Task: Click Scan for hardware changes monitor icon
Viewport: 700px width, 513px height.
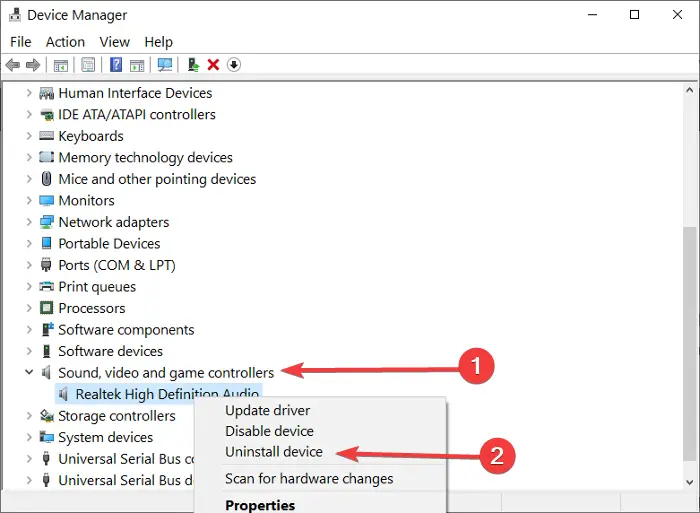Action: pos(165,65)
